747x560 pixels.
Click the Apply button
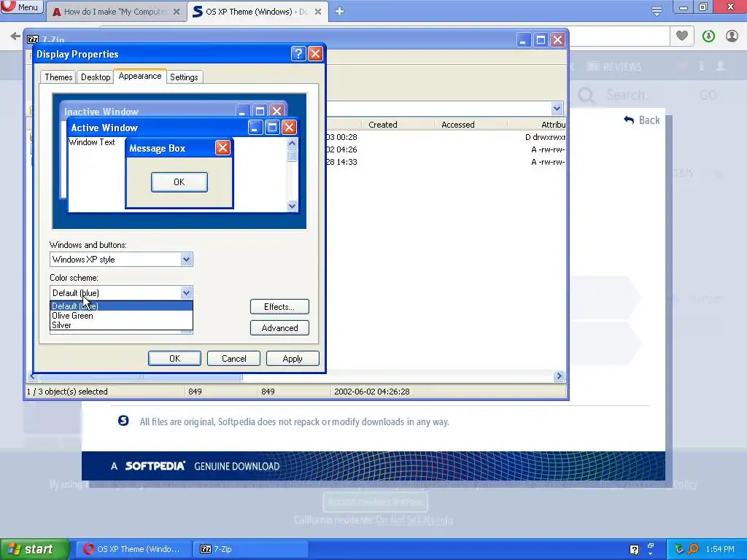pos(293,359)
